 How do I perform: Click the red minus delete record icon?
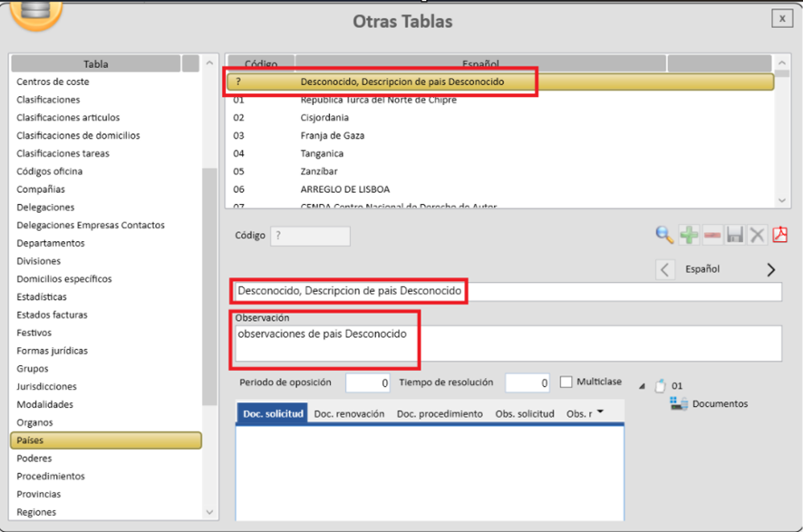pos(712,236)
